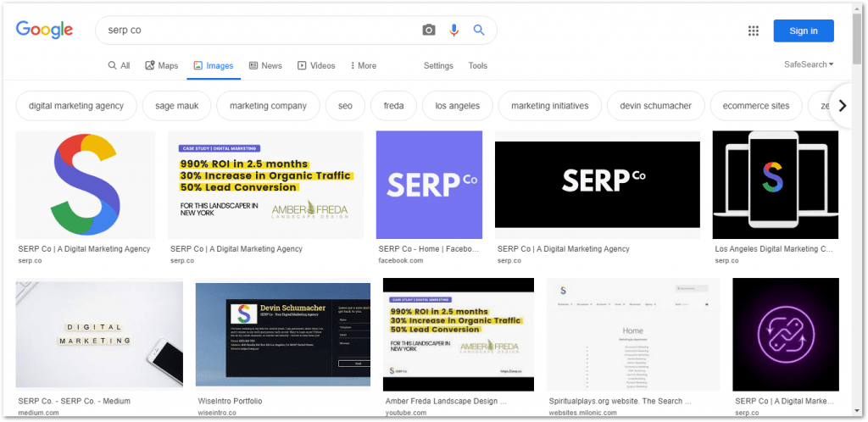The image size is (868, 422).
Task: Select the marketing company chip
Action: tap(268, 106)
